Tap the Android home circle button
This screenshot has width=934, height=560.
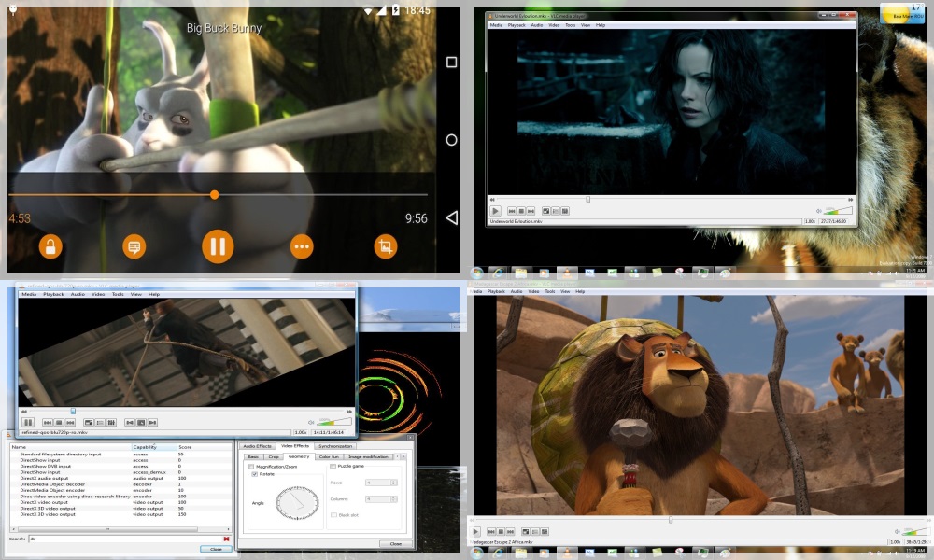tap(451, 140)
